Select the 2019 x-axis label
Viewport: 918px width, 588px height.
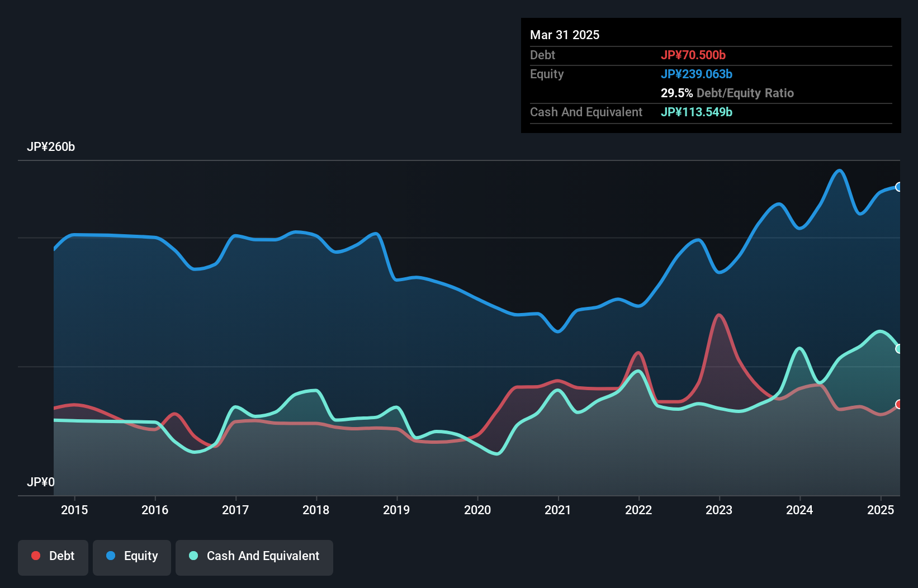(x=396, y=510)
